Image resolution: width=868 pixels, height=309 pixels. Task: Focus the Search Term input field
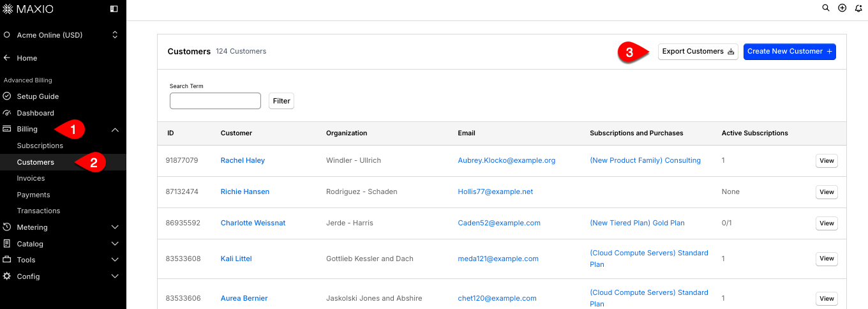click(x=215, y=101)
